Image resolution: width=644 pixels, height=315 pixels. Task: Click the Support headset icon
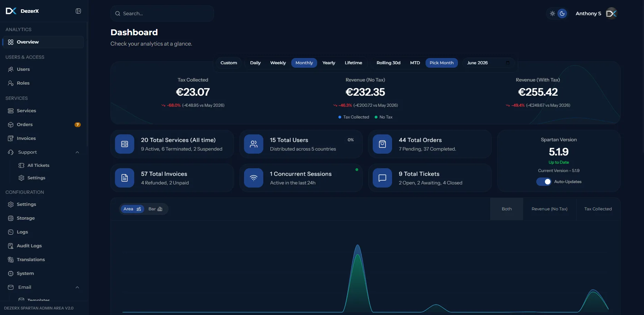click(x=11, y=152)
